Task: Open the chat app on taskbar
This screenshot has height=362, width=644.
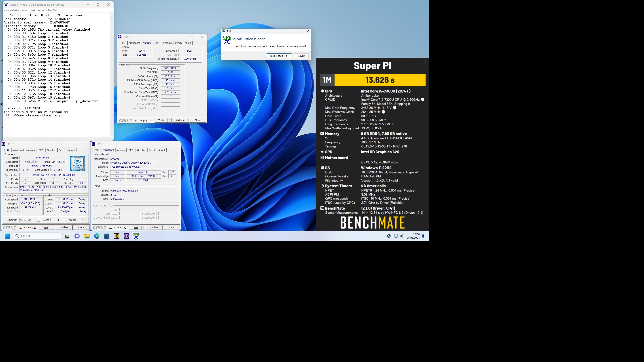Action: pos(77,236)
